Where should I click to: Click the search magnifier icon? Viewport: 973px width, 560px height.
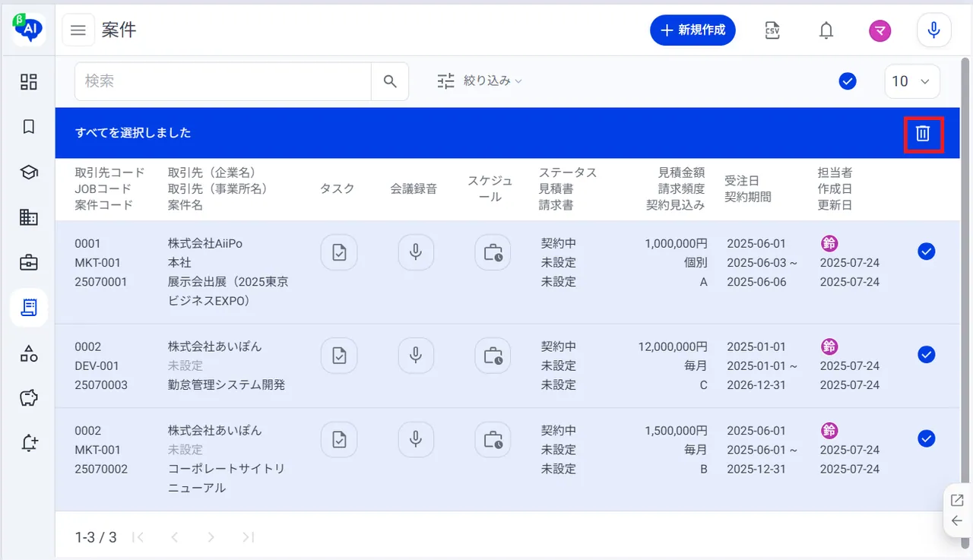pos(390,81)
